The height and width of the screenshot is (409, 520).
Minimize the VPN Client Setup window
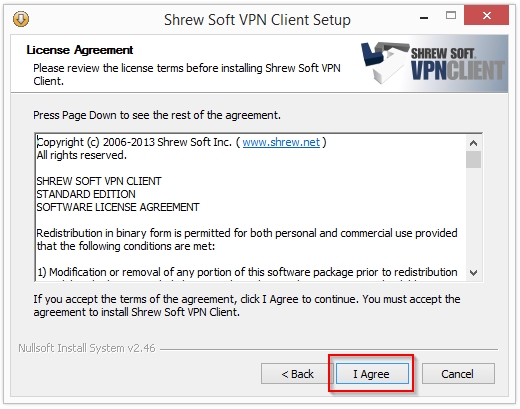point(424,18)
